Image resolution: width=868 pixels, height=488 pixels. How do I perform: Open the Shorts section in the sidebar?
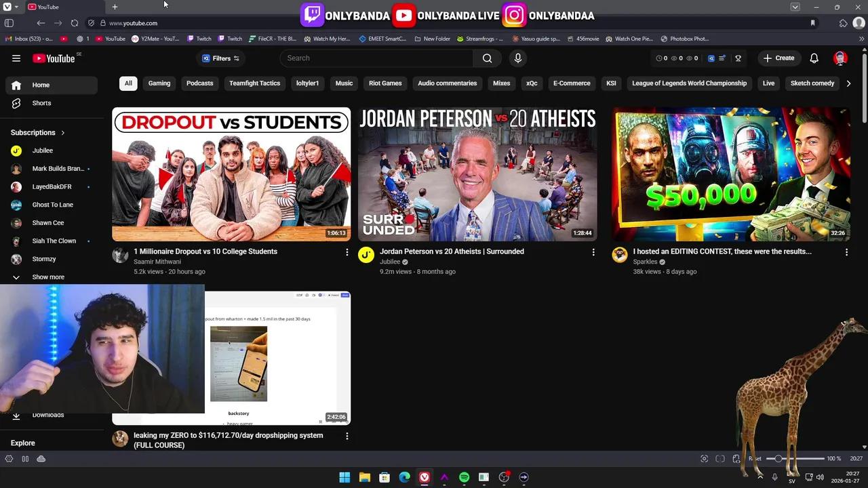(x=41, y=102)
